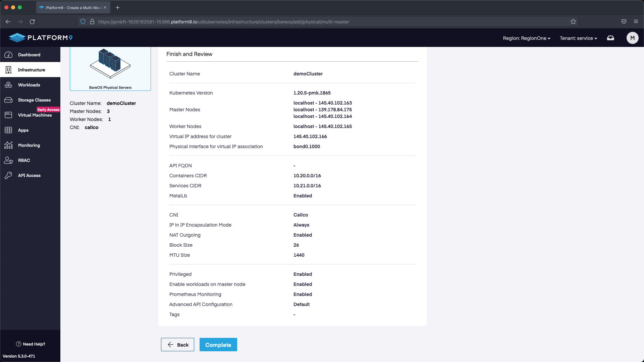Open the Virtual Machines menu item
Image resolution: width=644 pixels, height=362 pixels.
pos(30,115)
